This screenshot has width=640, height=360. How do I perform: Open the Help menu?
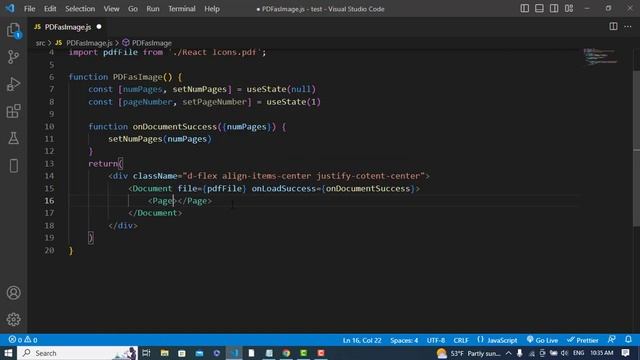tap(212, 9)
